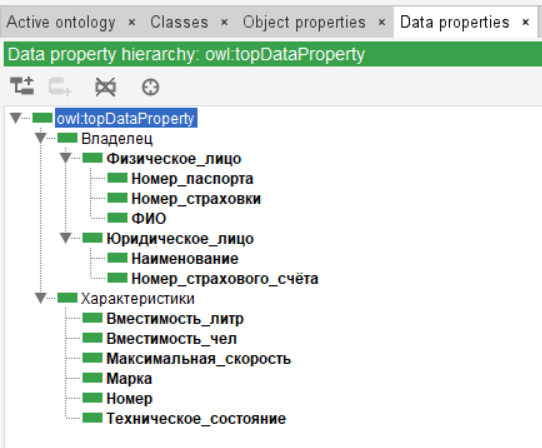Viewport: 542px width, 448px height.
Task: Click the green icon beside Номер
Action: coord(92,398)
